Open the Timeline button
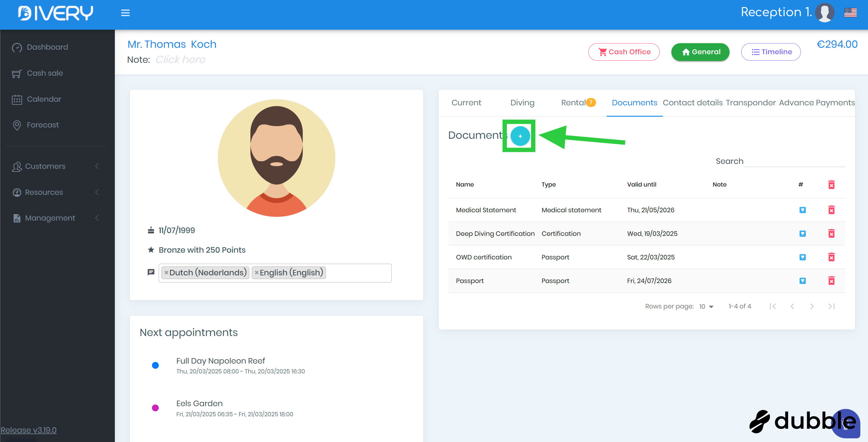 [x=771, y=52]
